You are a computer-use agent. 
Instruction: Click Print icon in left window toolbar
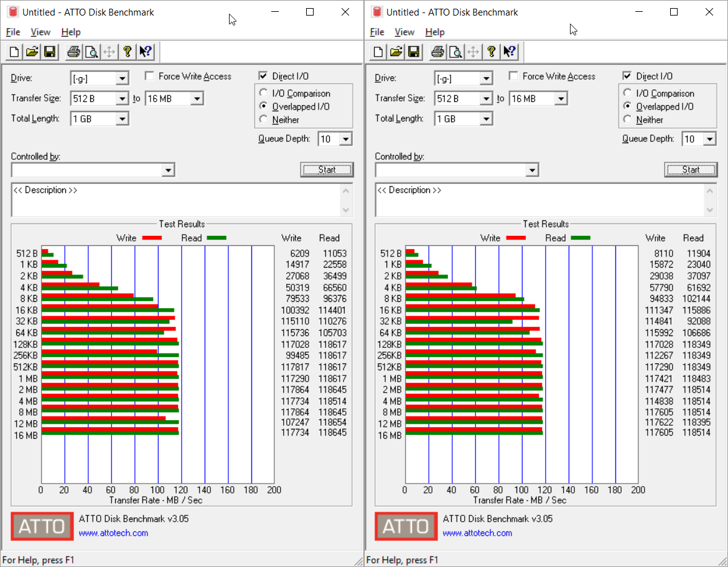73,52
